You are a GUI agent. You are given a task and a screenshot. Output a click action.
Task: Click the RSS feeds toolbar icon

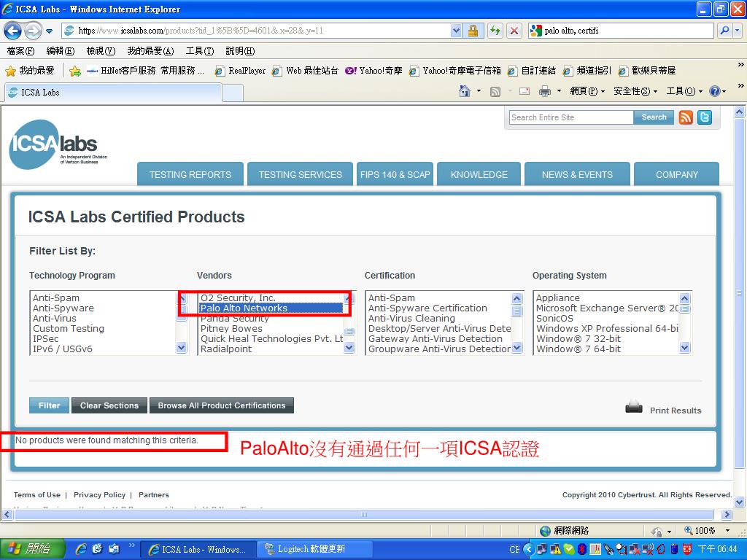coord(495,91)
